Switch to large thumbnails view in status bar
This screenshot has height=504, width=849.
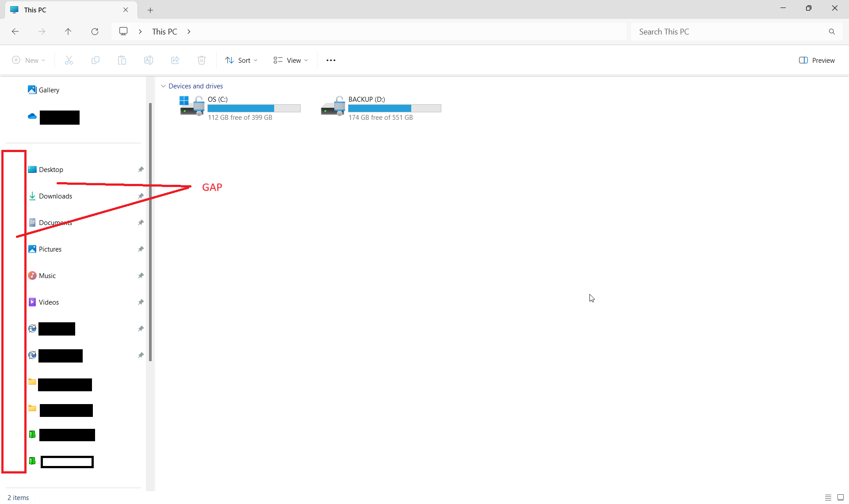(x=841, y=497)
